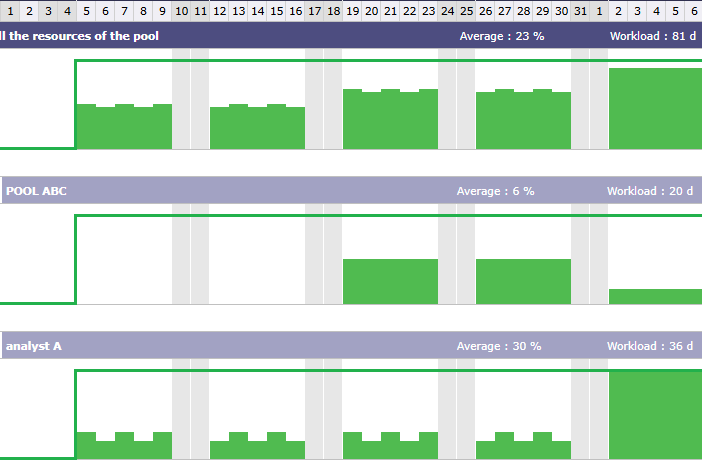The image size is (702, 468).
Task: Select day 8 in the date ruler
Action: (143, 11)
